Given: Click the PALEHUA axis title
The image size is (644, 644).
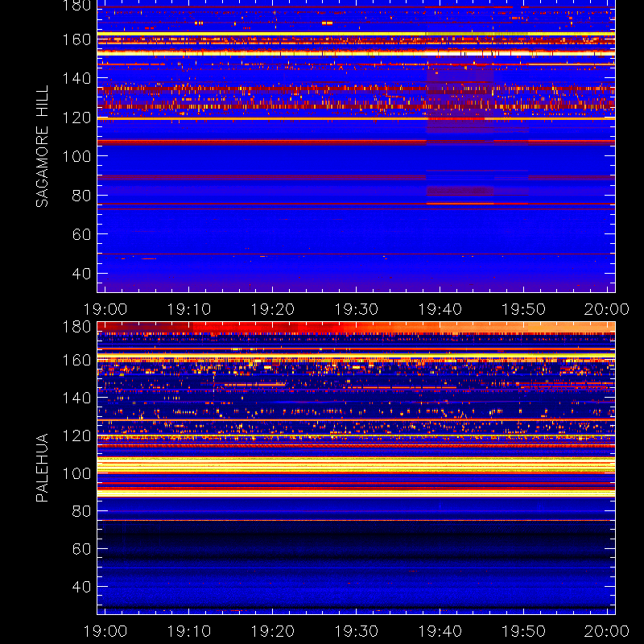Looking at the screenshot, I should coord(42,468).
